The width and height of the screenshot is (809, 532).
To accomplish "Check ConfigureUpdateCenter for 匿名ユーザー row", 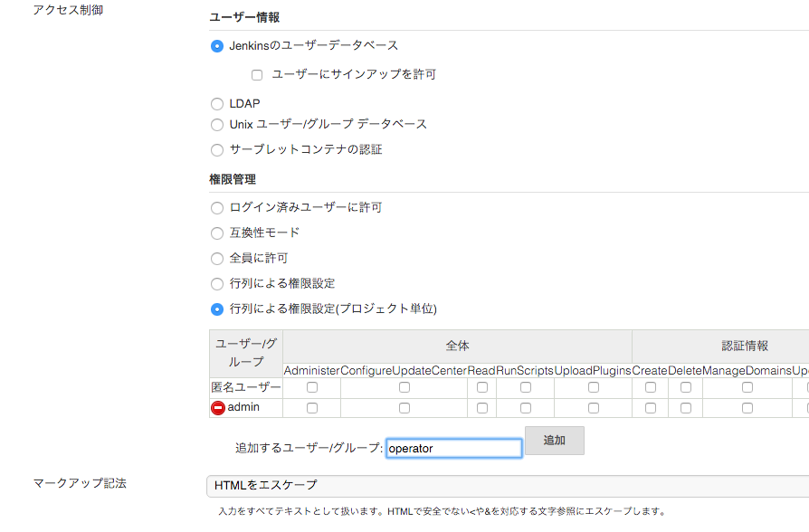I will (404, 387).
